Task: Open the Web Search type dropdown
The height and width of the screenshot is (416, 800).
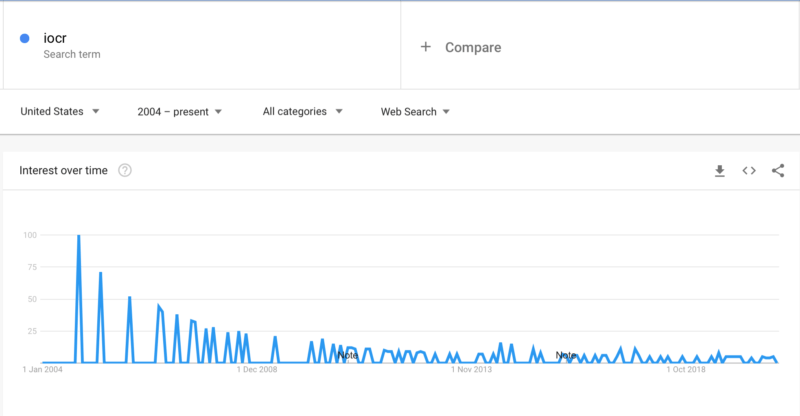Action: pyautogui.click(x=415, y=112)
